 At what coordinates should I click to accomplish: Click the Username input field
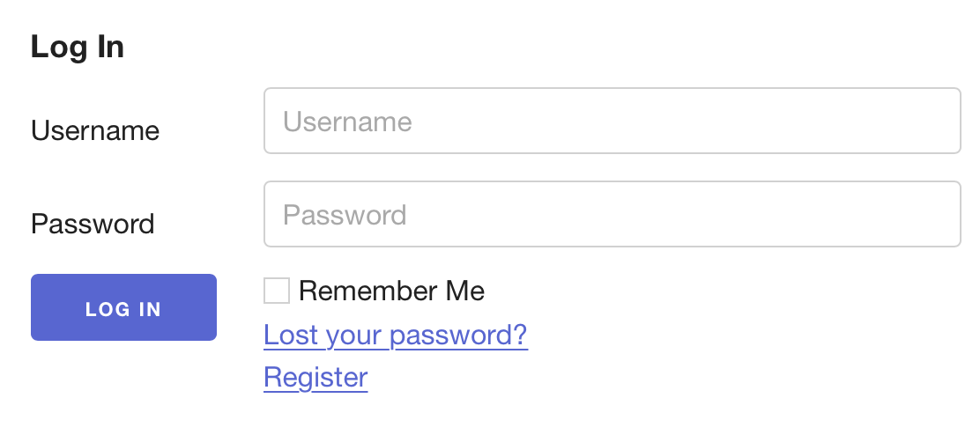tap(612, 121)
